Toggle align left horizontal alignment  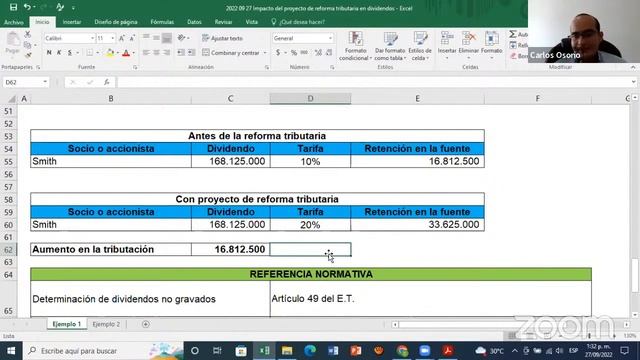coord(146,52)
